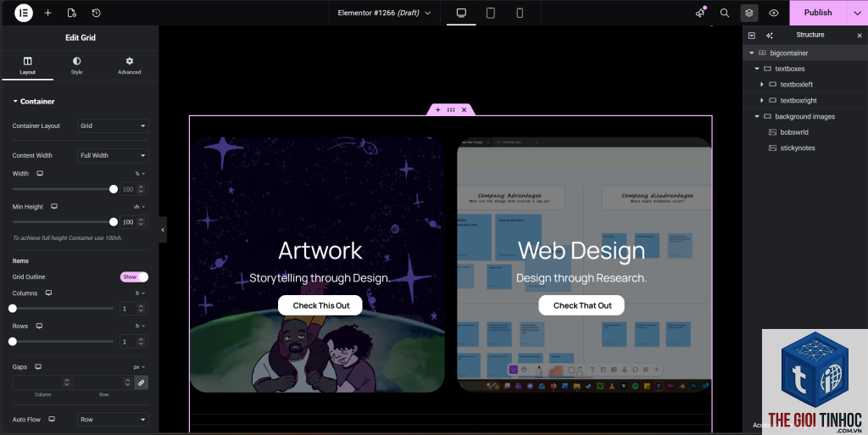Viewport: 868px width, 435px height.
Task: Toggle the Structure layers icon
Action: [749, 13]
